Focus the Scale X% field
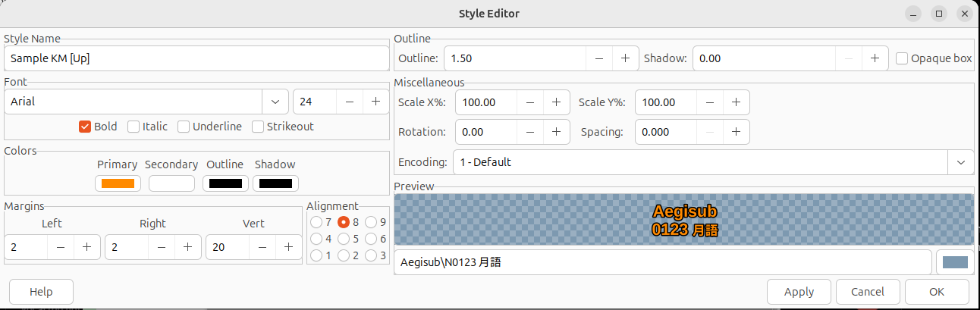 point(487,102)
